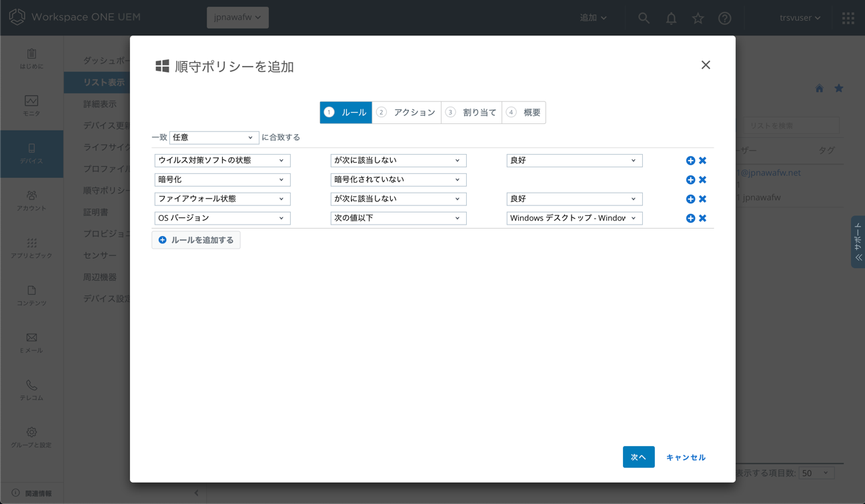Open ファイアウォール状態 dropdown

pyautogui.click(x=222, y=199)
